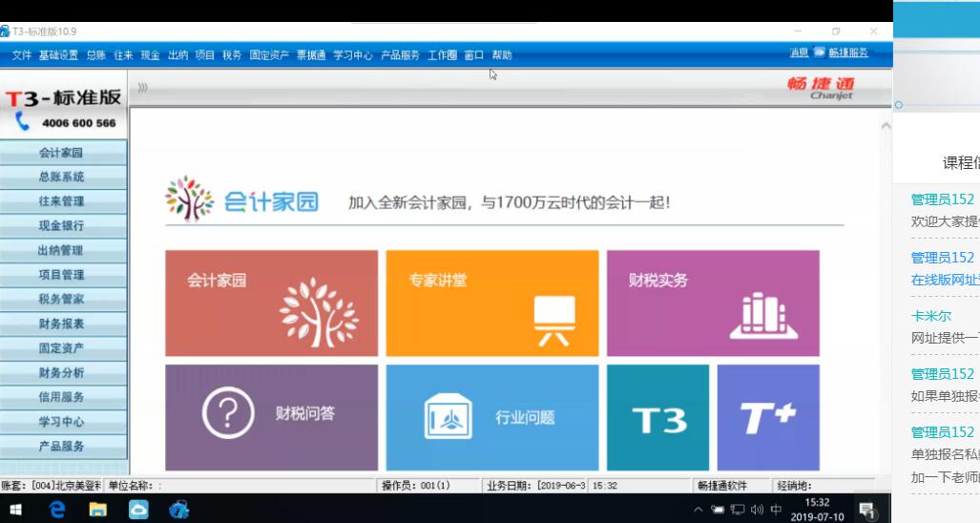Open the 固定资产 menu
980x523 pixels.
point(269,55)
